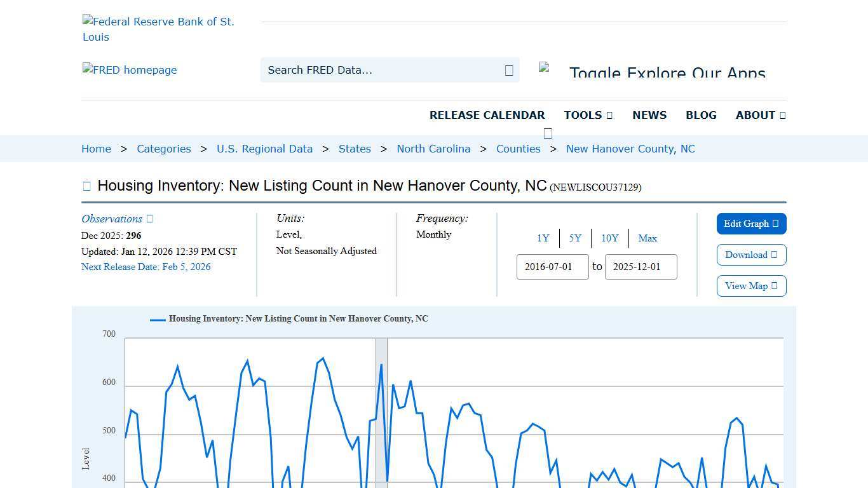Open the navigation menu icon below TOOLS
868x488 pixels.
(548, 133)
